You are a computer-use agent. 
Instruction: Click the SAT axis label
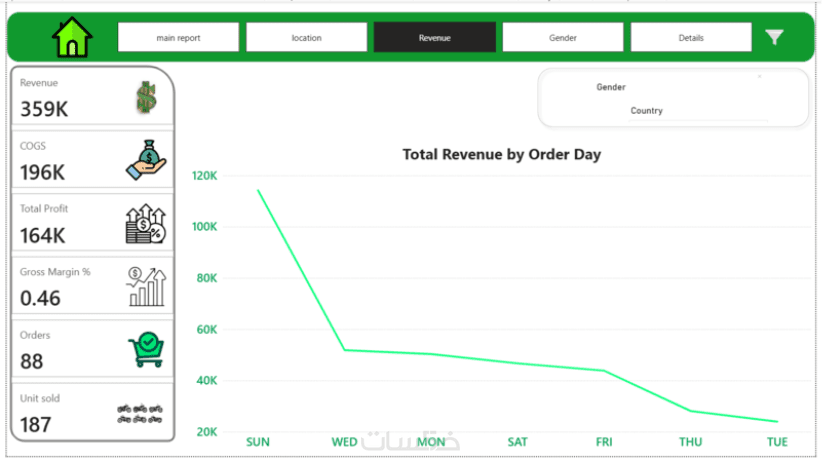[x=517, y=442]
